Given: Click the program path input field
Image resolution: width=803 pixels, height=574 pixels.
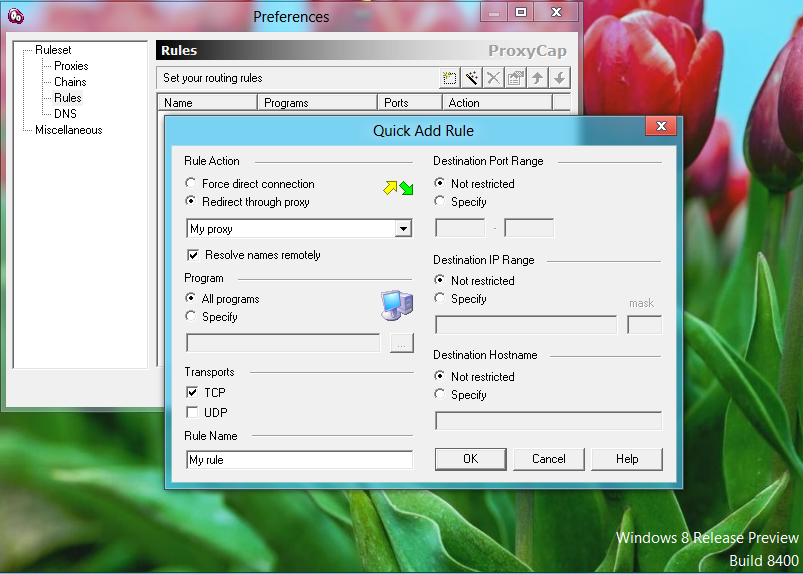Looking at the screenshot, I should [x=283, y=343].
